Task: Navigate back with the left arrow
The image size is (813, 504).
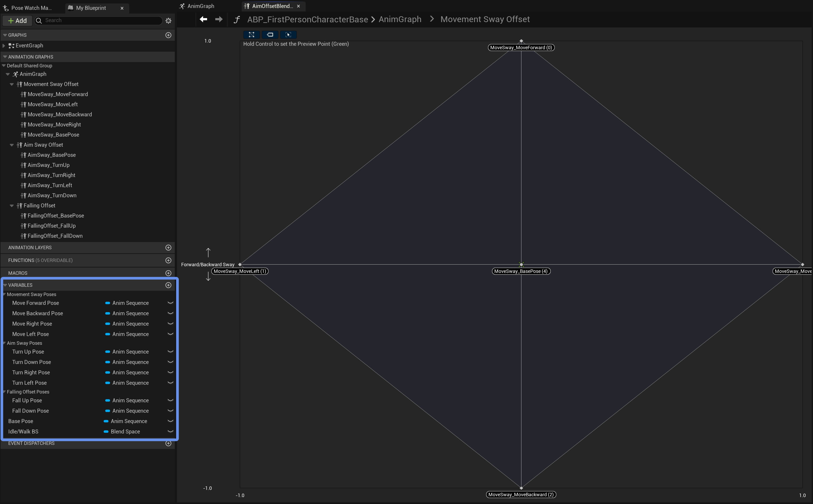Action: 204,19
